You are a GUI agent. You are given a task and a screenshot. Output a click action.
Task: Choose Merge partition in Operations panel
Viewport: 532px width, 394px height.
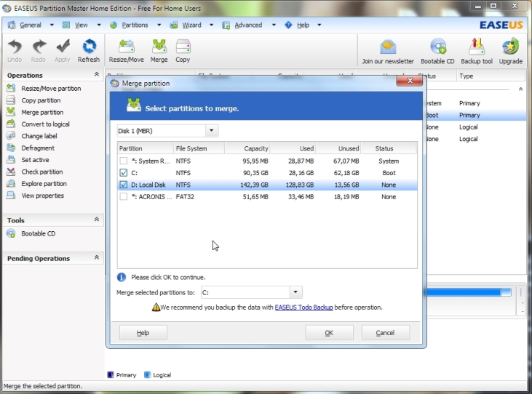[42, 112]
